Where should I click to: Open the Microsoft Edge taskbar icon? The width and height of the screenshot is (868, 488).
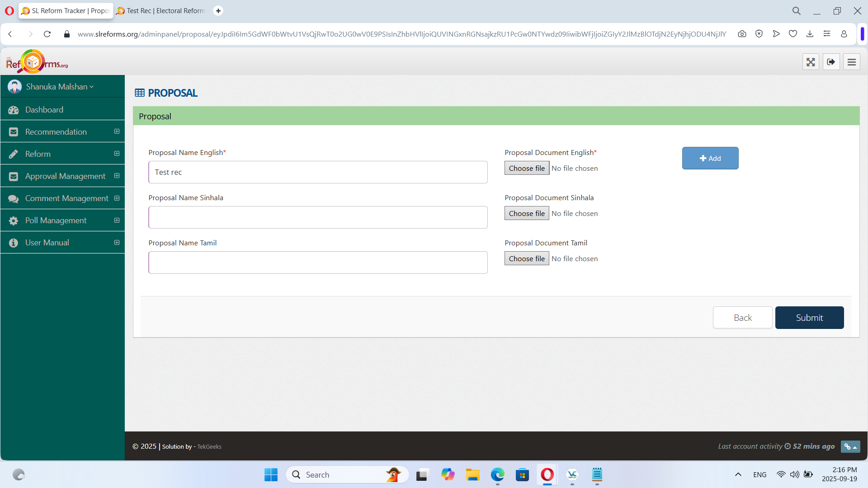[x=497, y=474]
